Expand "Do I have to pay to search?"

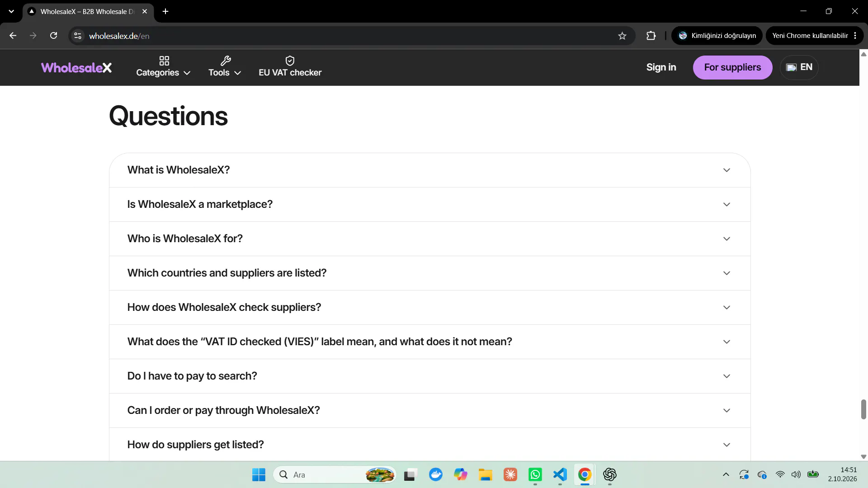pos(429,376)
